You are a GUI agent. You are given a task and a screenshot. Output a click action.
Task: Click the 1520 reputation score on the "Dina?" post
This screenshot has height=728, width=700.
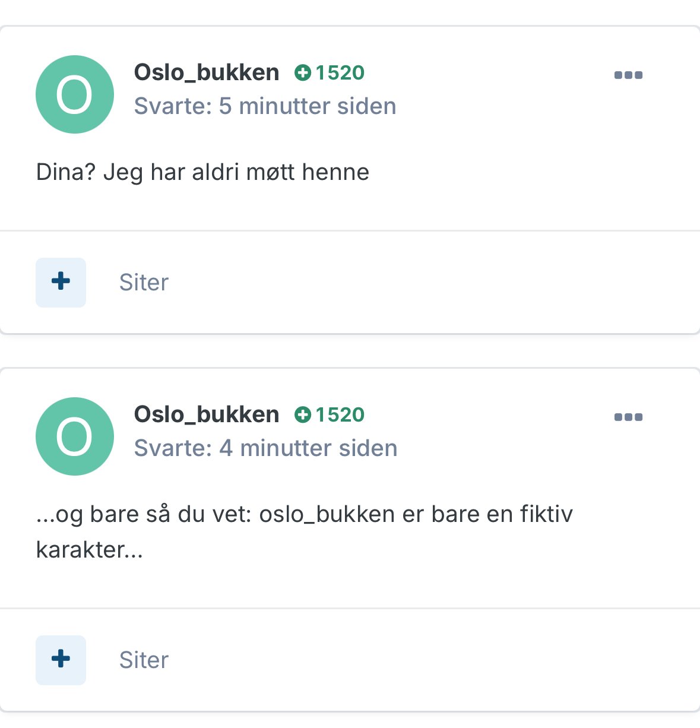[340, 73]
